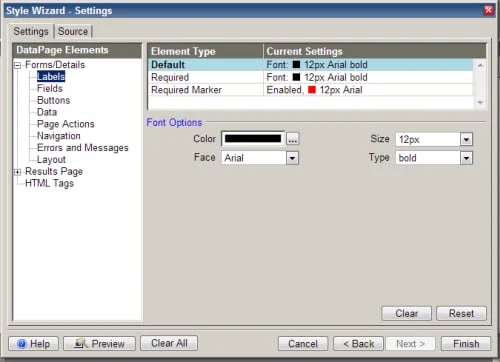Select Buttons tree item
The height and width of the screenshot is (362, 500).
[x=53, y=100]
